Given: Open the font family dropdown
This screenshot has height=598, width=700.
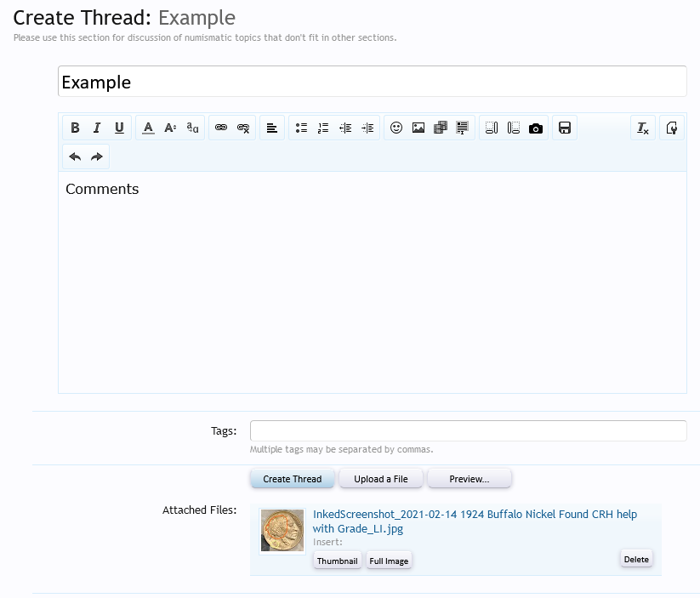Looking at the screenshot, I should coord(193,128).
